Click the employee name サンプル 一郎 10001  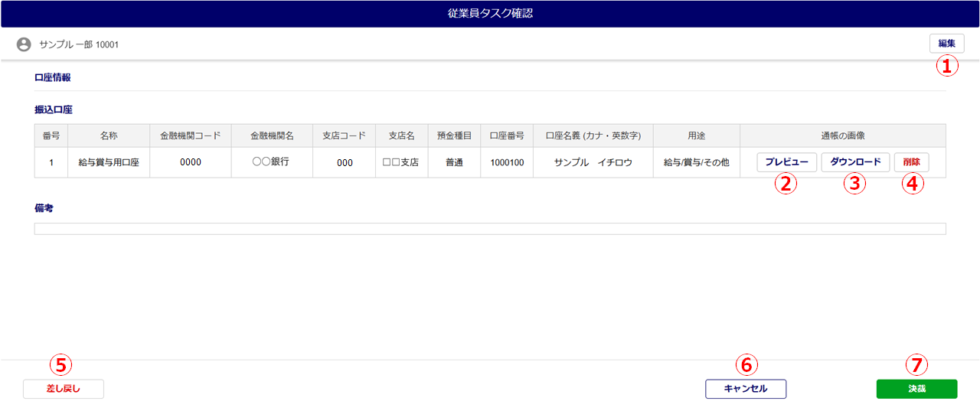(79, 44)
